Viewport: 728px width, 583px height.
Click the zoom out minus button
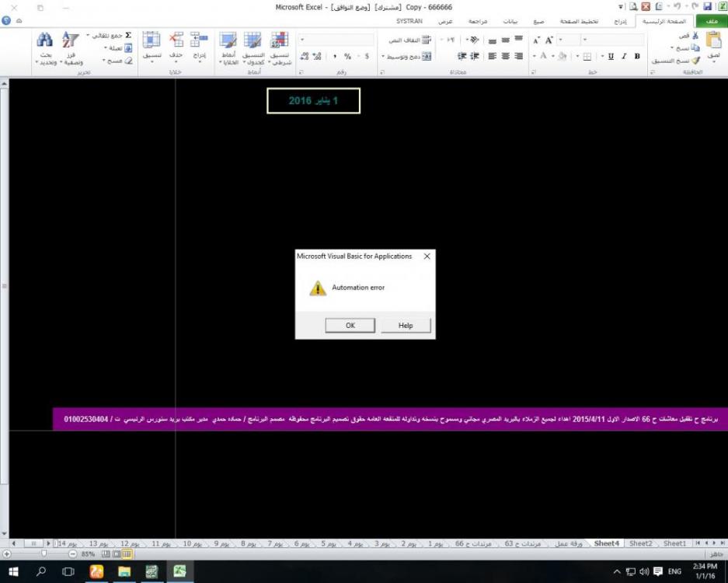[72, 553]
